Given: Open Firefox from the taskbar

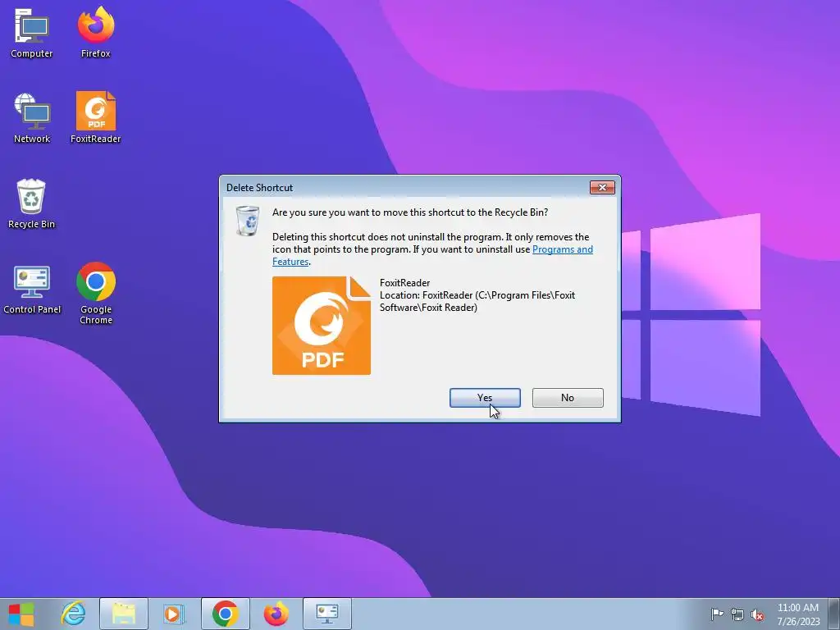Looking at the screenshot, I should [x=276, y=614].
